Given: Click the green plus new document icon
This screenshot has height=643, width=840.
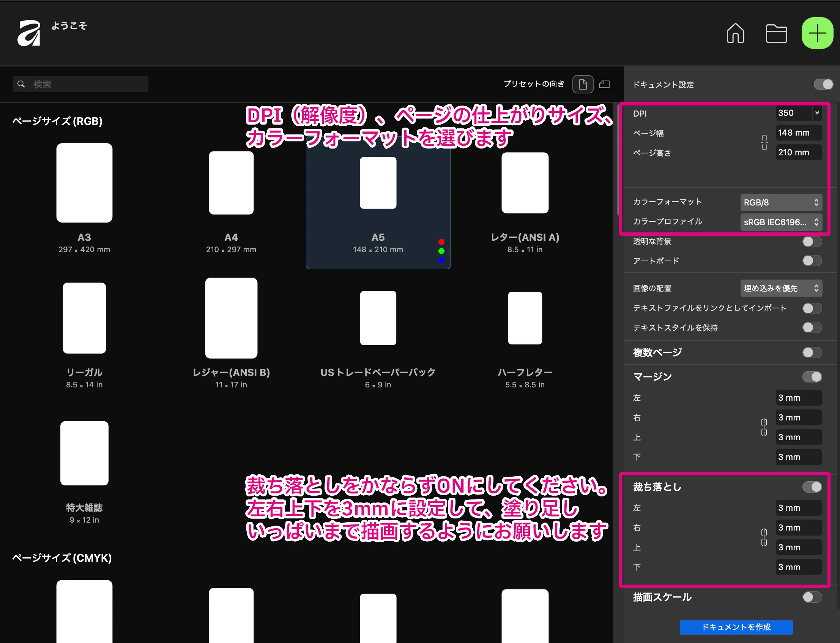Looking at the screenshot, I should [817, 33].
